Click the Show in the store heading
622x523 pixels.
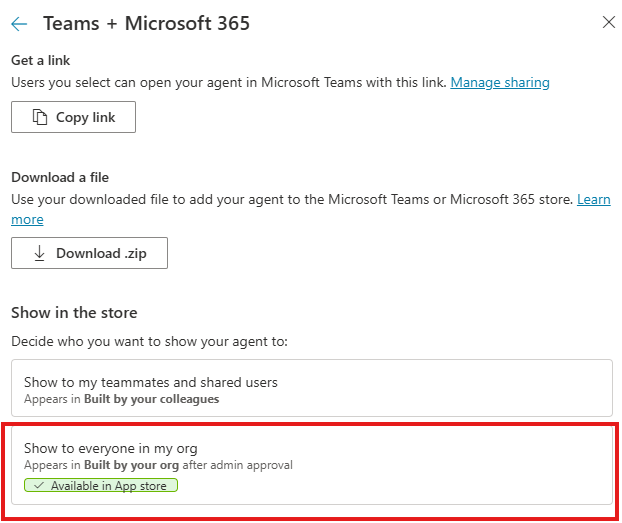pos(74,313)
